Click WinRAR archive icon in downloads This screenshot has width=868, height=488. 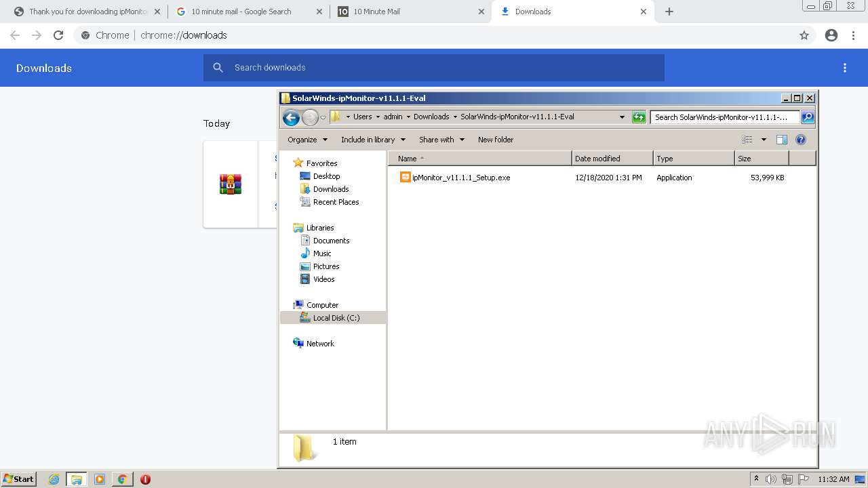(231, 184)
